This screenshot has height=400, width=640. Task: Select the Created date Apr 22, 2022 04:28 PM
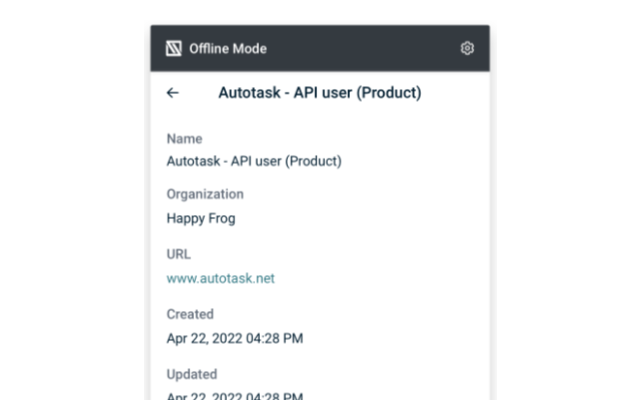[x=235, y=338]
